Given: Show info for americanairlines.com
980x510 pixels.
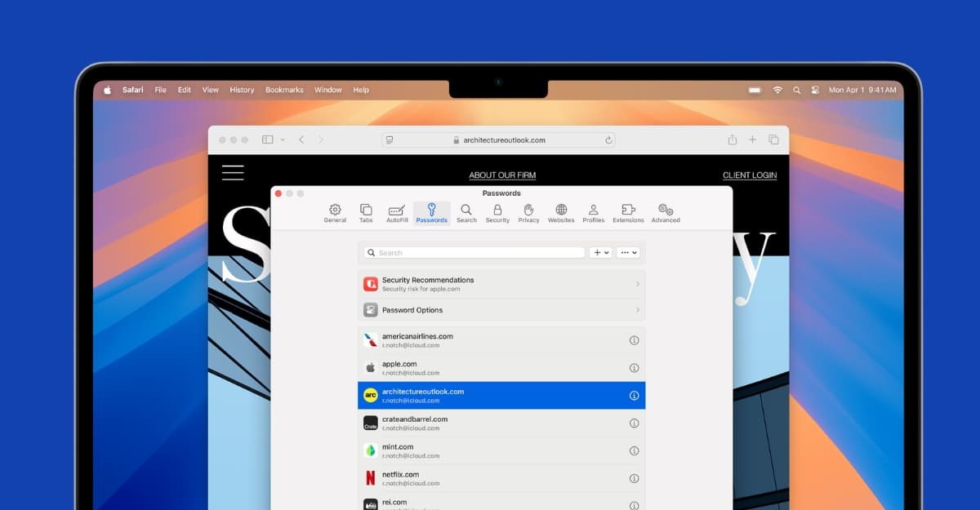Looking at the screenshot, I should click(x=634, y=340).
